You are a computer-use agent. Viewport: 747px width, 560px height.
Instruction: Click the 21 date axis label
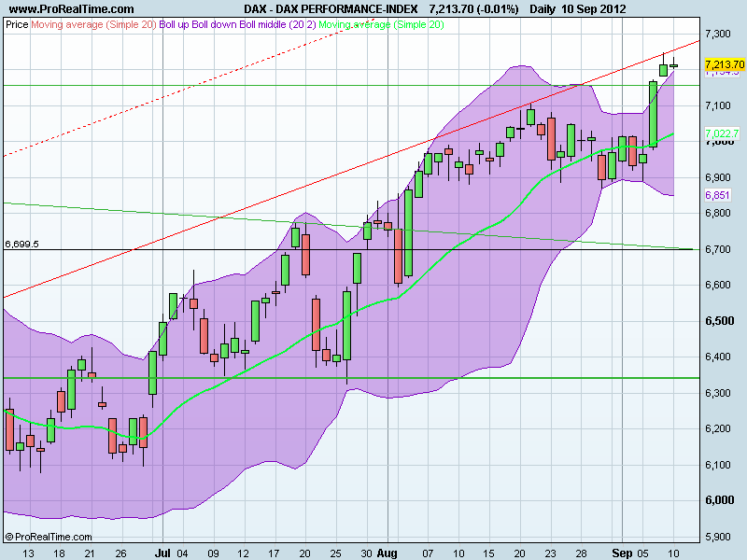pyautogui.click(x=90, y=553)
